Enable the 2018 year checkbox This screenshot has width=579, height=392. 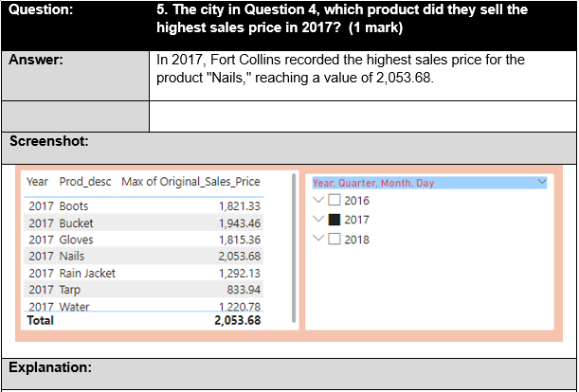pos(335,240)
